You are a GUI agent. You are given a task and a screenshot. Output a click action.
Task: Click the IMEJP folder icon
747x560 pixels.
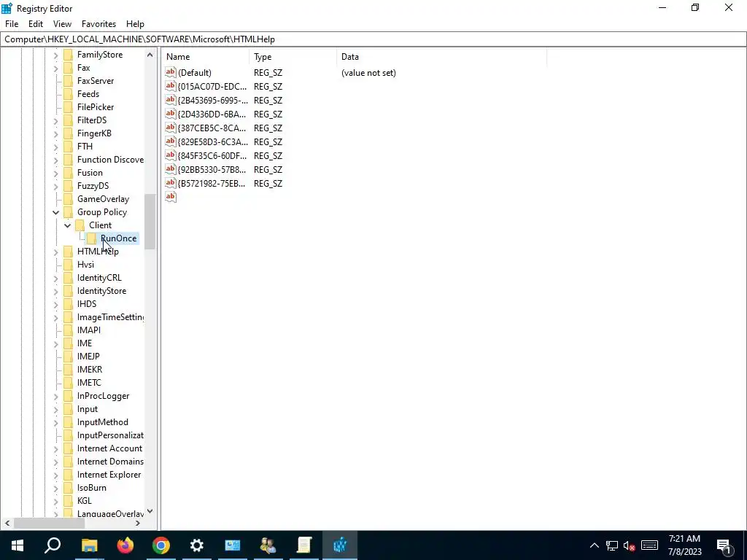pos(68,356)
